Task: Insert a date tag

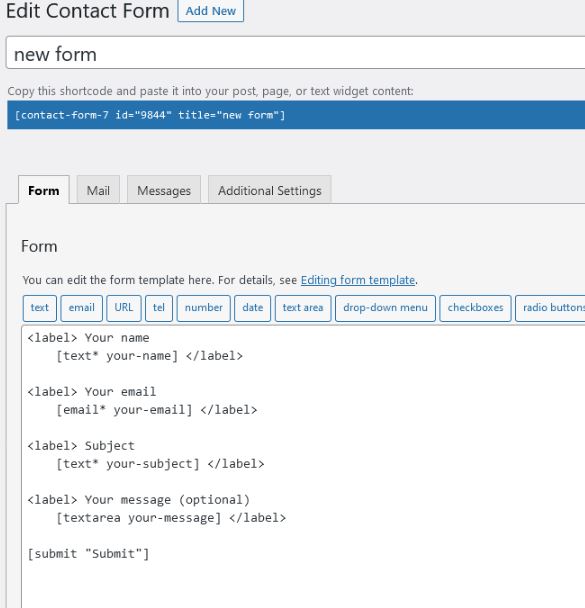Action: pos(252,308)
